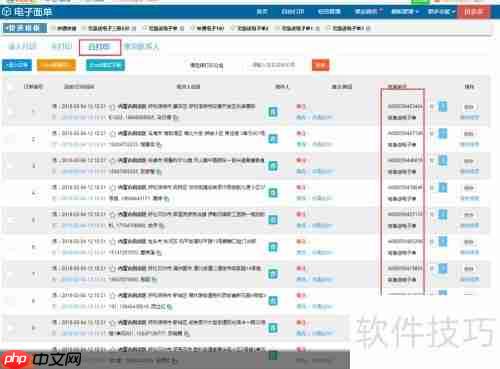Expand the arrow beside row 3 waybill number
Image resolution: width=500 pixels, height=369 pixels.
(431, 161)
